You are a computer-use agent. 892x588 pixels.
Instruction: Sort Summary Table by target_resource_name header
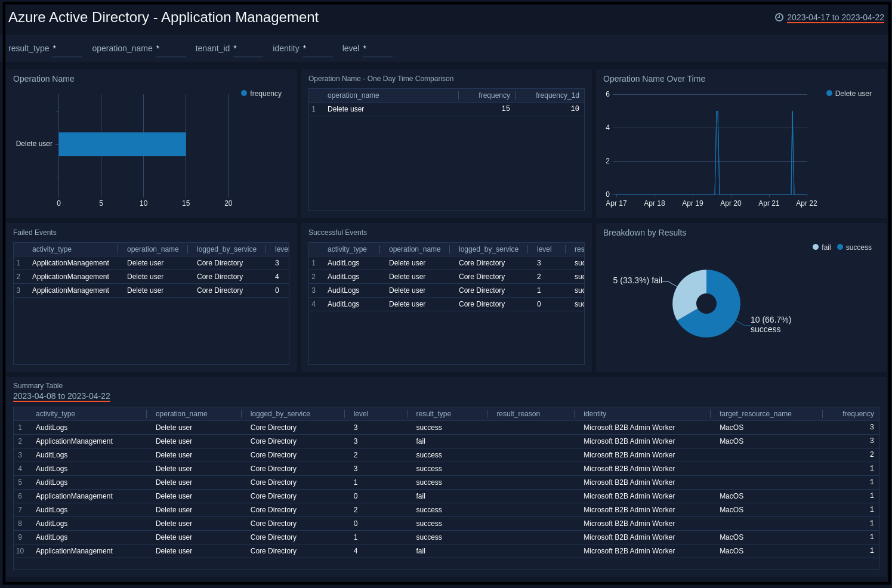755,414
